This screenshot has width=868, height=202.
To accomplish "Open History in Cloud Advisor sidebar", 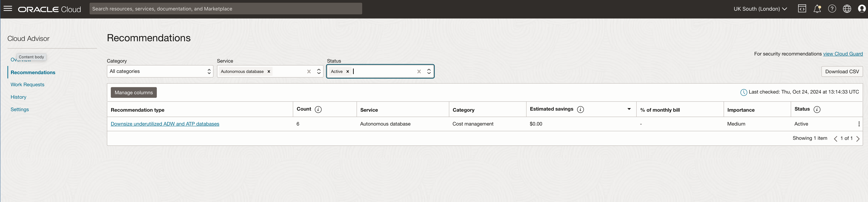I will 18,97.
